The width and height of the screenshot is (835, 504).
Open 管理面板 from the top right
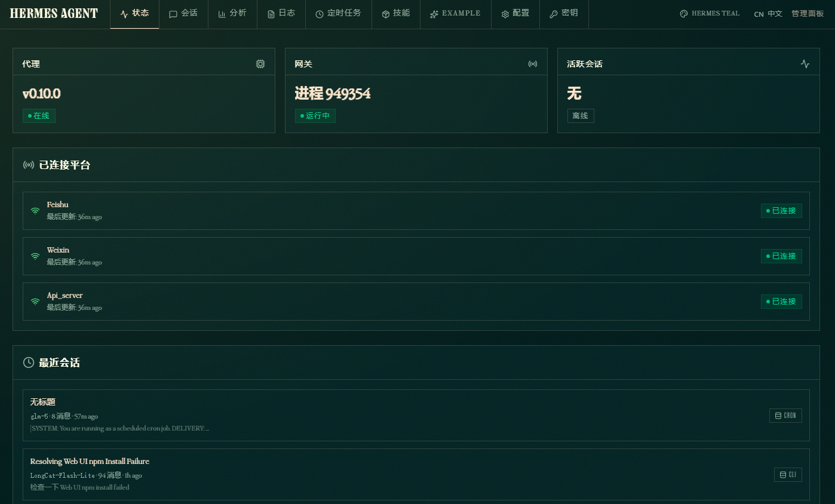(x=808, y=13)
